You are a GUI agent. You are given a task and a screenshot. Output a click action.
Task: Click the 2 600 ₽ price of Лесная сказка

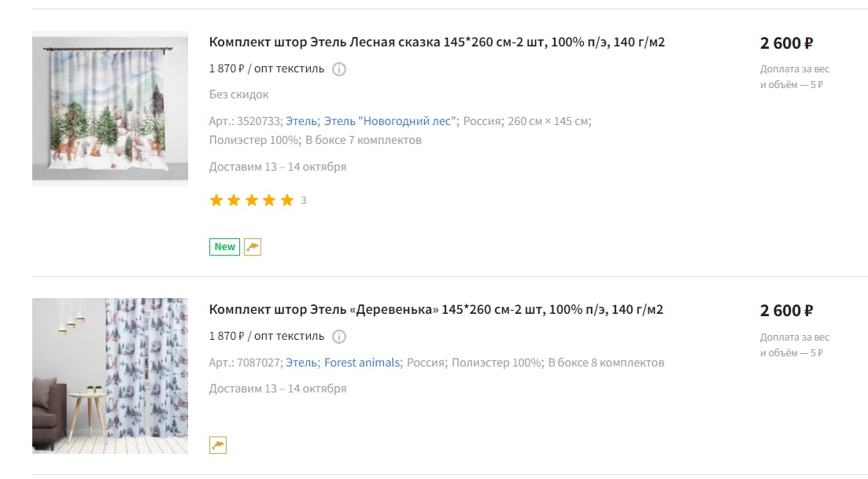point(786,43)
